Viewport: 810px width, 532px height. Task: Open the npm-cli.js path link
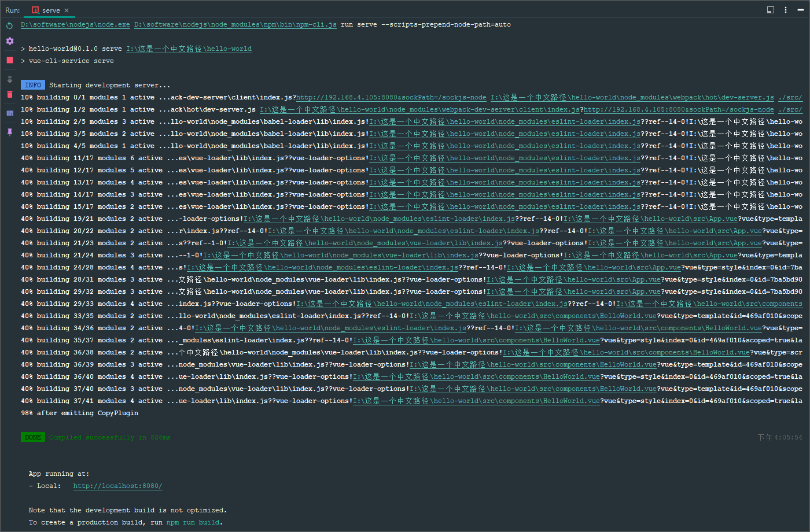click(x=235, y=25)
